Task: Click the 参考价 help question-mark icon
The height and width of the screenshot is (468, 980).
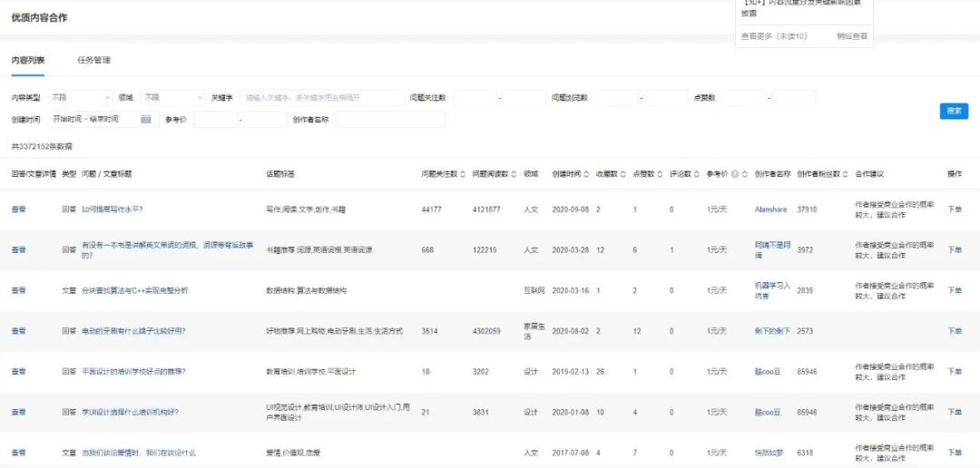Action: click(x=735, y=174)
